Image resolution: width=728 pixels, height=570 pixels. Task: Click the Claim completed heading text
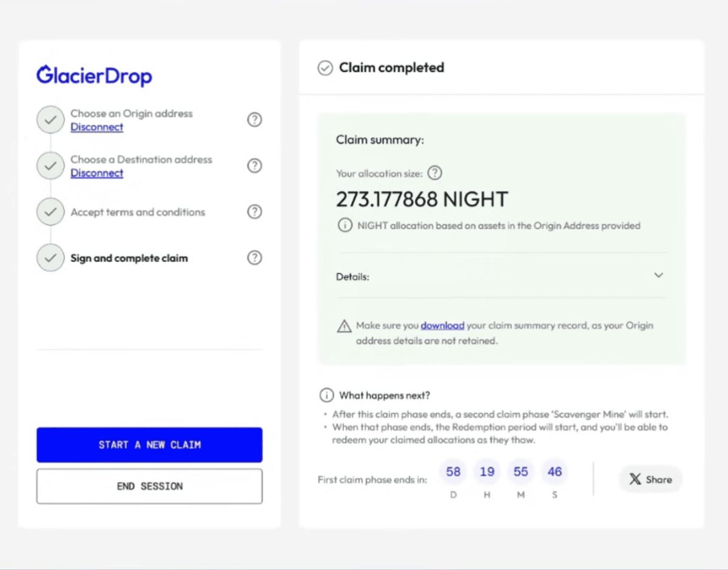tap(391, 67)
